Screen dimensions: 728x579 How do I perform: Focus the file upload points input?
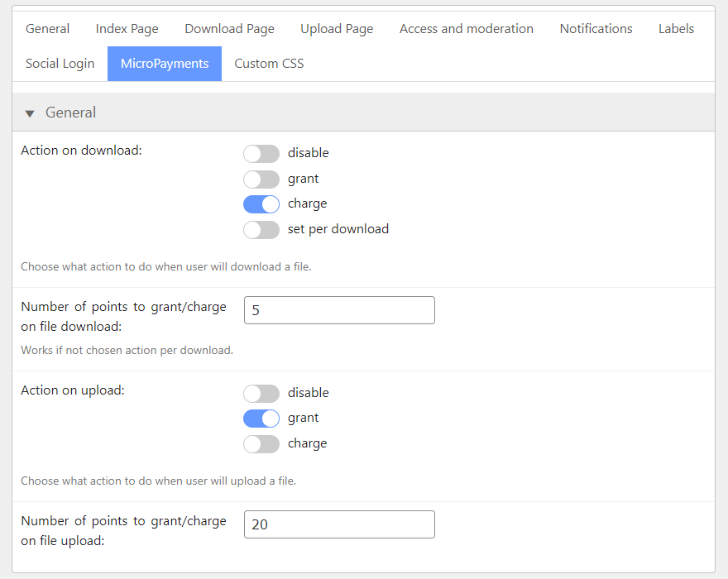[x=339, y=524]
